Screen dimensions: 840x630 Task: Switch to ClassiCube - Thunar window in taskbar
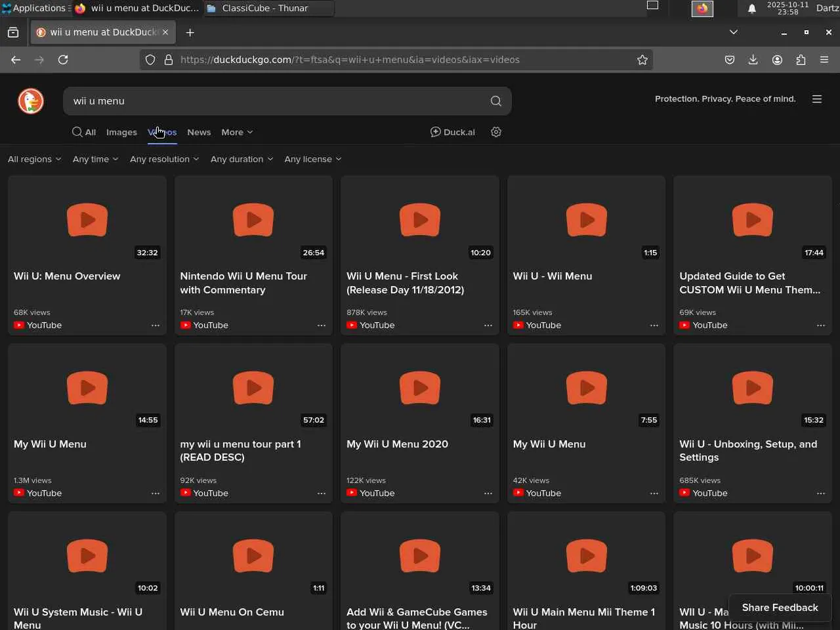(268, 9)
